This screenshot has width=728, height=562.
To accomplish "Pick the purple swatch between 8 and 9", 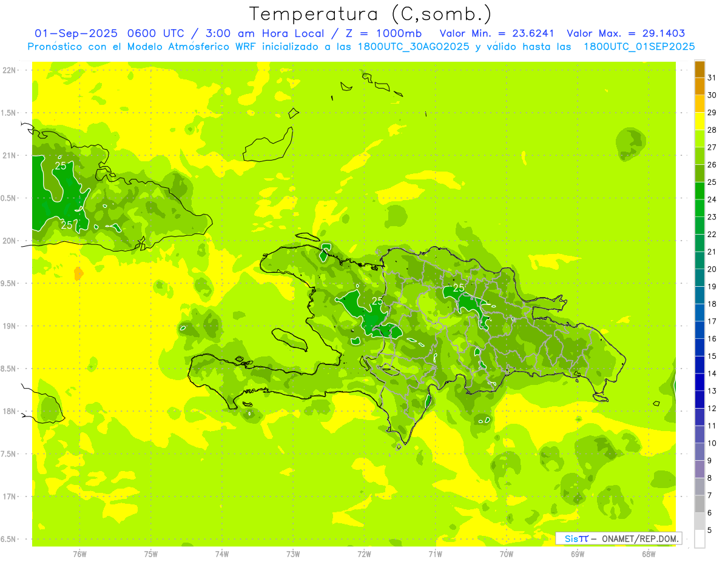I will (699, 469).
